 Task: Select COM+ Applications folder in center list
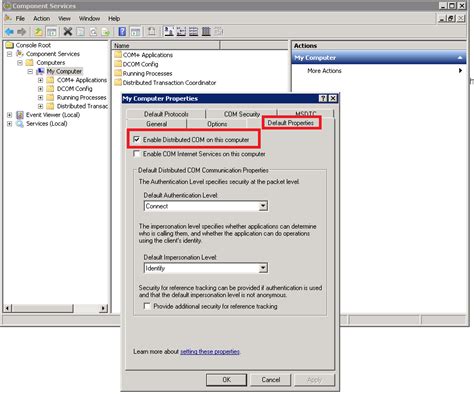coord(144,55)
